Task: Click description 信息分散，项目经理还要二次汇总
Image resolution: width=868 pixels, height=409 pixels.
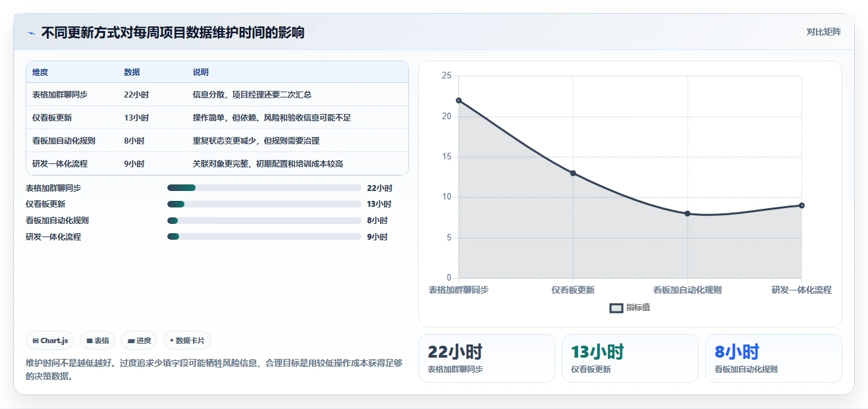Action: (x=252, y=95)
